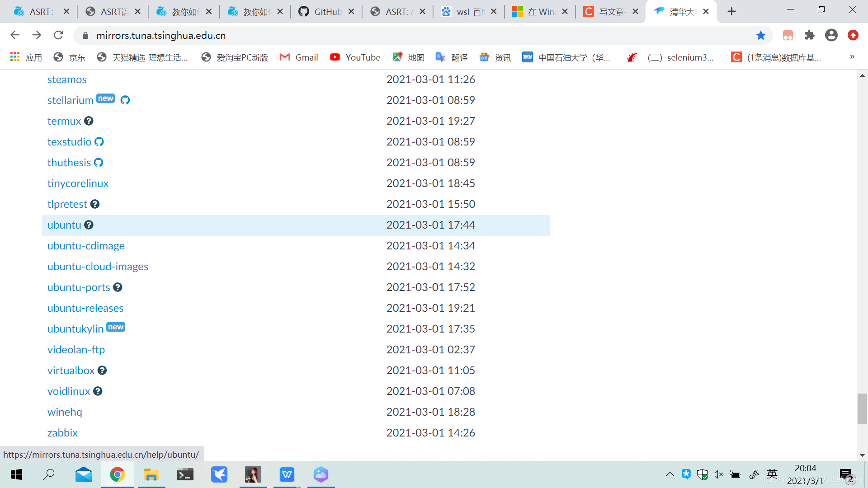Open File Explorer from taskbar
This screenshot has width=868, height=488.
pyautogui.click(x=151, y=474)
